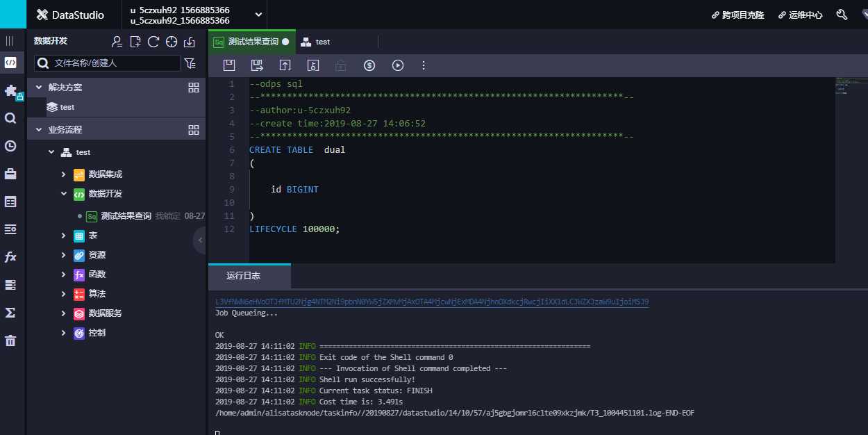Image resolution: width=868 pixels, height=435 pixels.
Task: Open the functions fx sidebar icon
Action: coord(10,257)
